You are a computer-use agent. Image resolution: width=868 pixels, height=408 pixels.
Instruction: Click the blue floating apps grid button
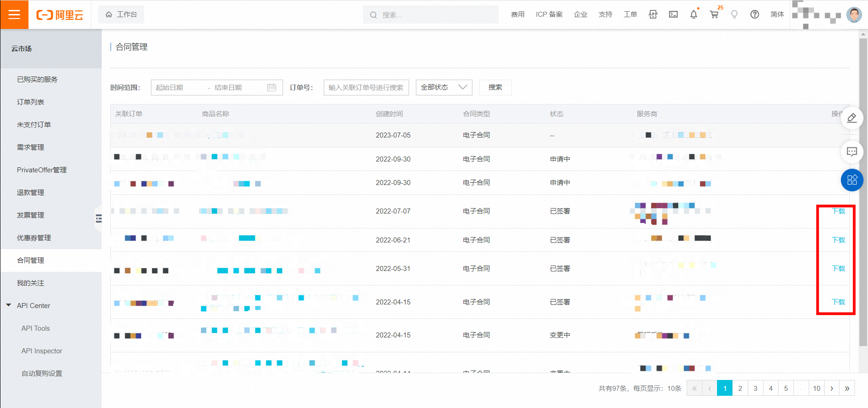852,180
